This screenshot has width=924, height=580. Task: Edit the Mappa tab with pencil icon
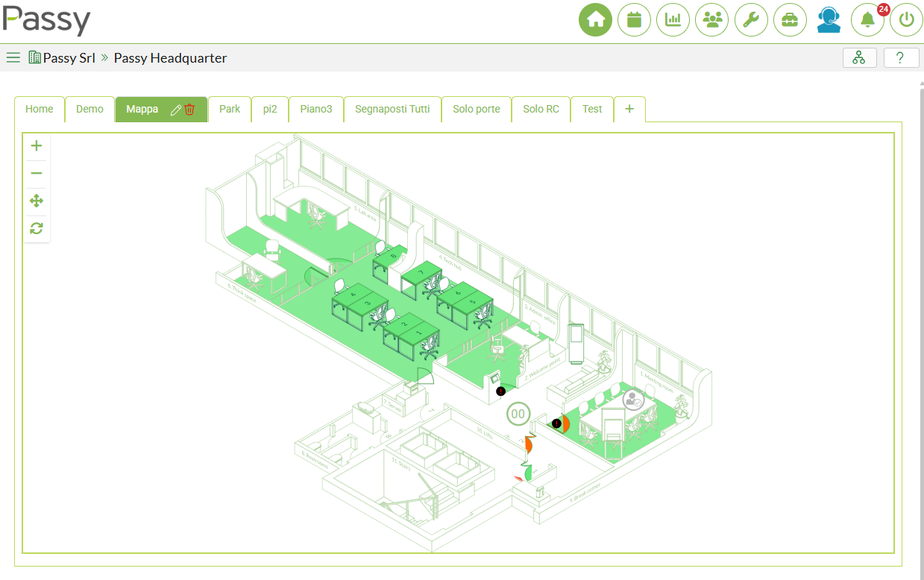(176, 110)
